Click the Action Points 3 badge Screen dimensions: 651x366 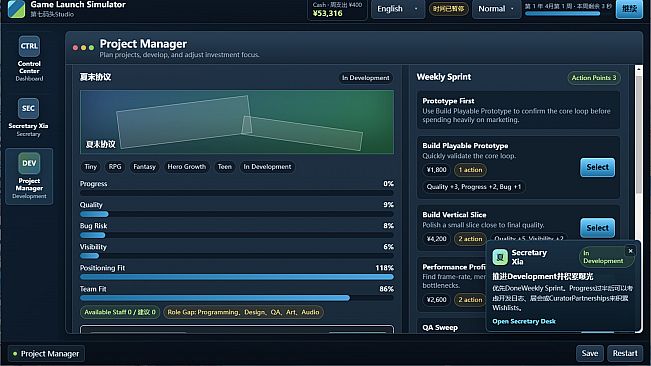coord(594,78)
